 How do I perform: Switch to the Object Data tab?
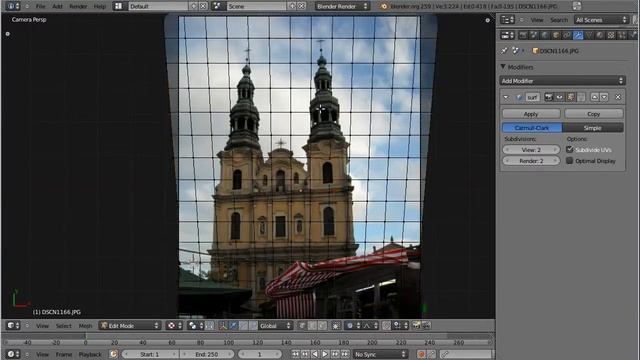click(589, 36)
